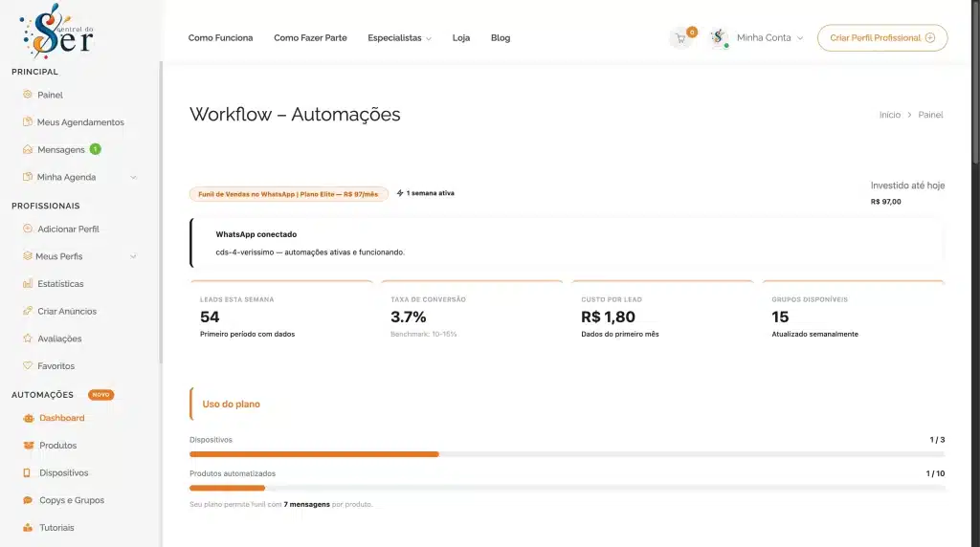Click the Produtos box icon

(x=28, y=446)
